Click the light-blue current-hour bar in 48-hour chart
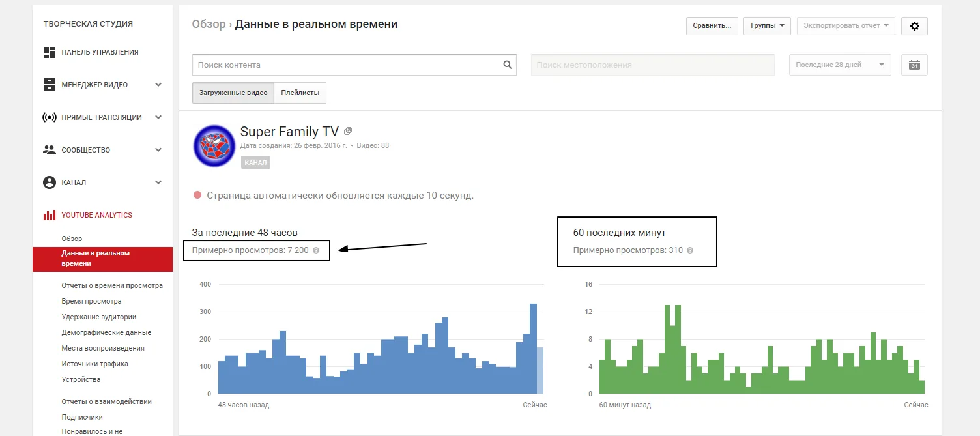The image size is (980, 436). pos(540,370)
